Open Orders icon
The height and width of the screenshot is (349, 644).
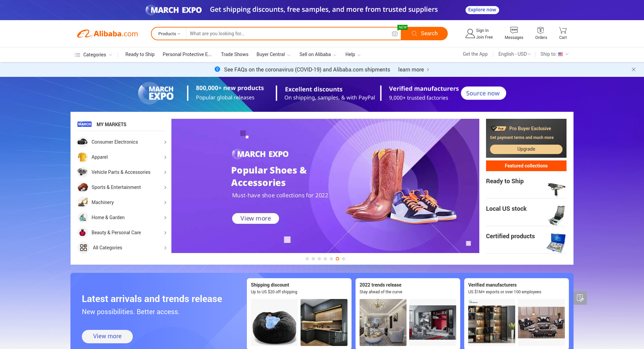tap(541, 30)
